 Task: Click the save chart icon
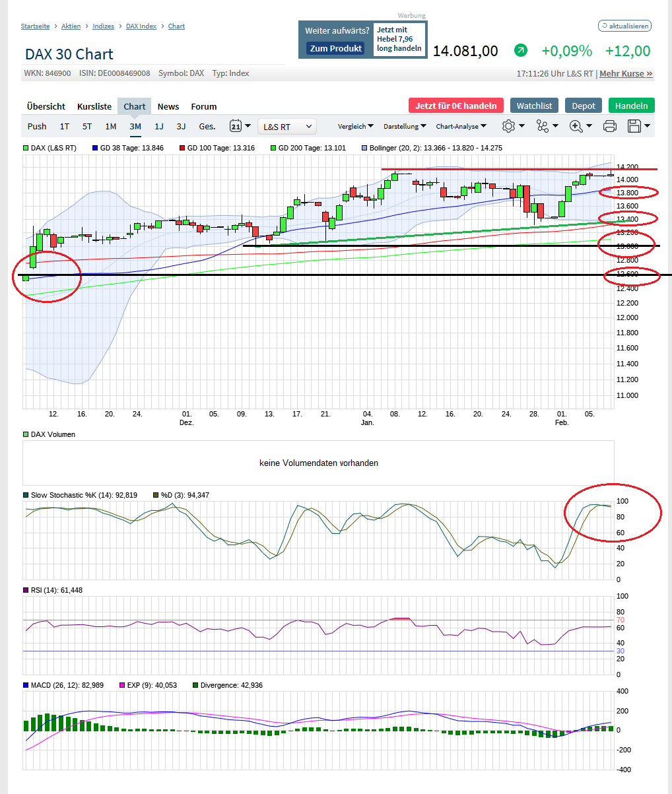click(x=635, y=125)
